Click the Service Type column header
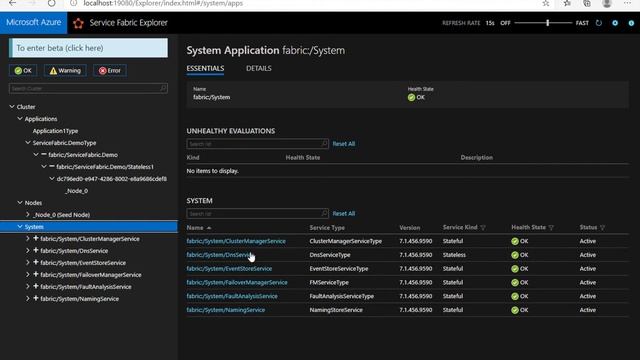The image size is (640, 360). pos(327,228)
